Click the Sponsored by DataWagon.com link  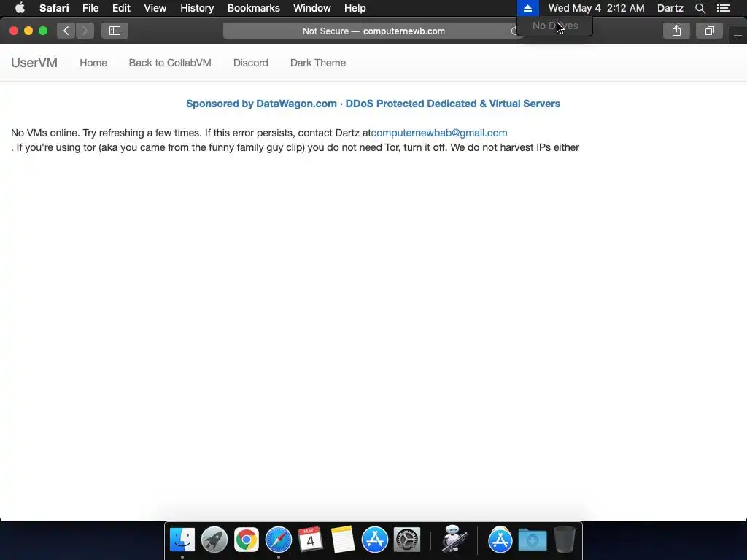(x=373, y=104)
